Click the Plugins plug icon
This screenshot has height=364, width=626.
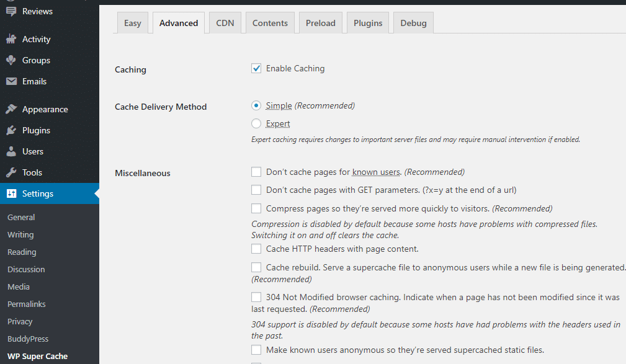(11, 130)
